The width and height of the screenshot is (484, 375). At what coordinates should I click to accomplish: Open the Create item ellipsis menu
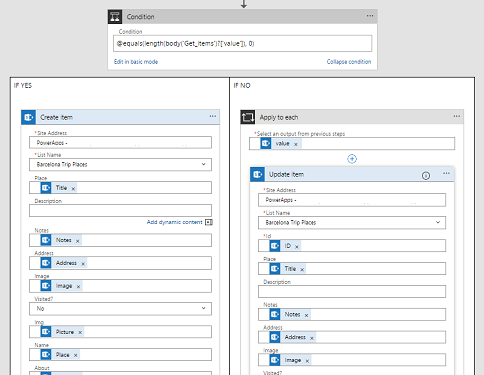coord(213,116)
